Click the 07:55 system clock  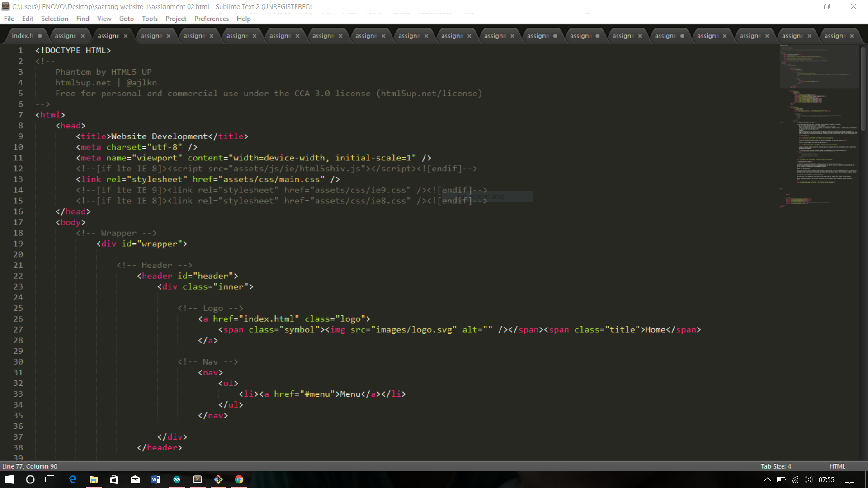(x=826, y=479)
